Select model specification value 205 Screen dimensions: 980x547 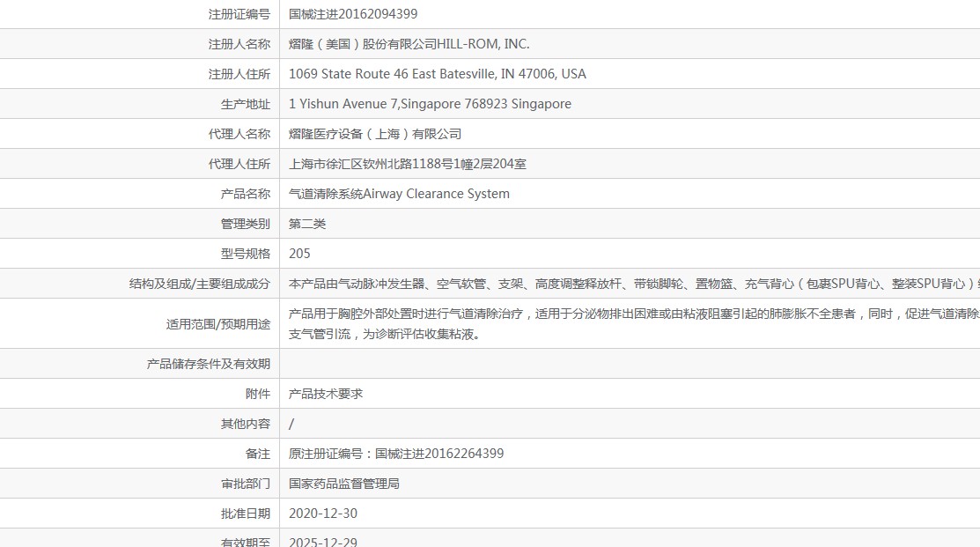(x=299, y=253)
